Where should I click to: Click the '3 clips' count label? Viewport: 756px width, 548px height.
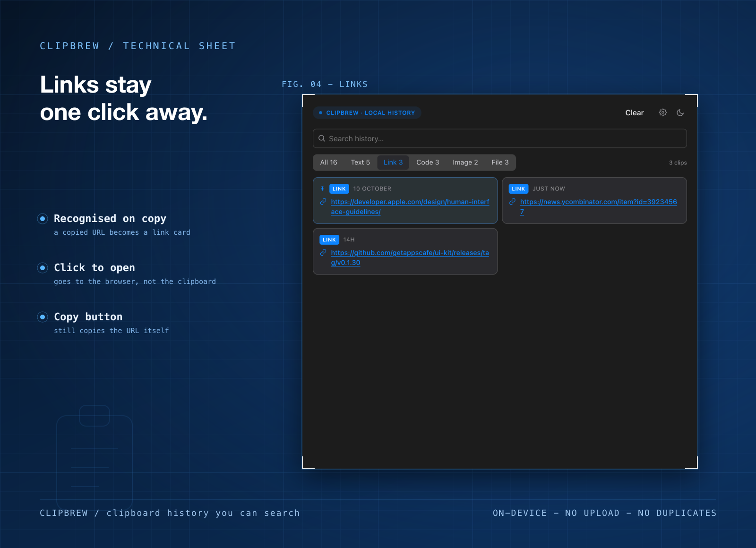click(x=678, y=163)
